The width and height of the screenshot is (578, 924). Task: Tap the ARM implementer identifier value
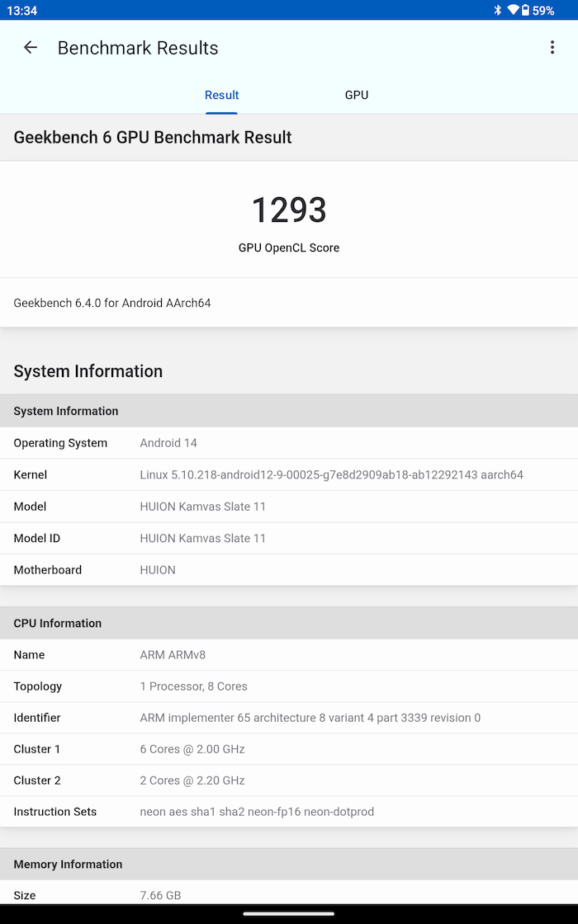310,718
